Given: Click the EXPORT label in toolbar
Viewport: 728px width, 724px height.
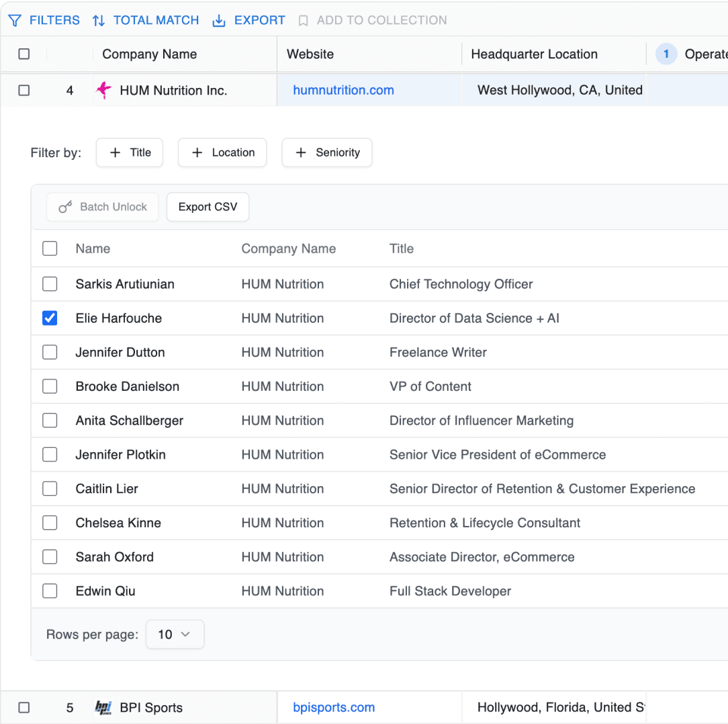Looking at the screenshot, I should 259,20.
